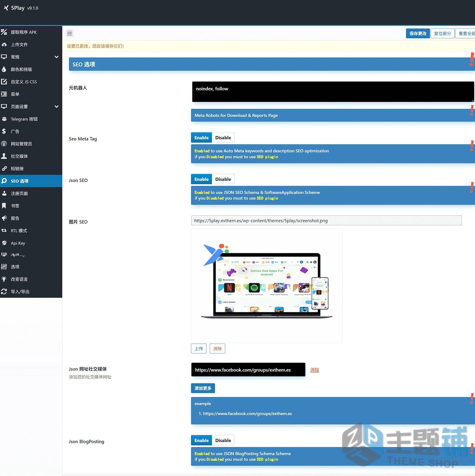
Task: Click 添加更多 to add another URL
Action: pyautogui.click(x=203, y=388)
